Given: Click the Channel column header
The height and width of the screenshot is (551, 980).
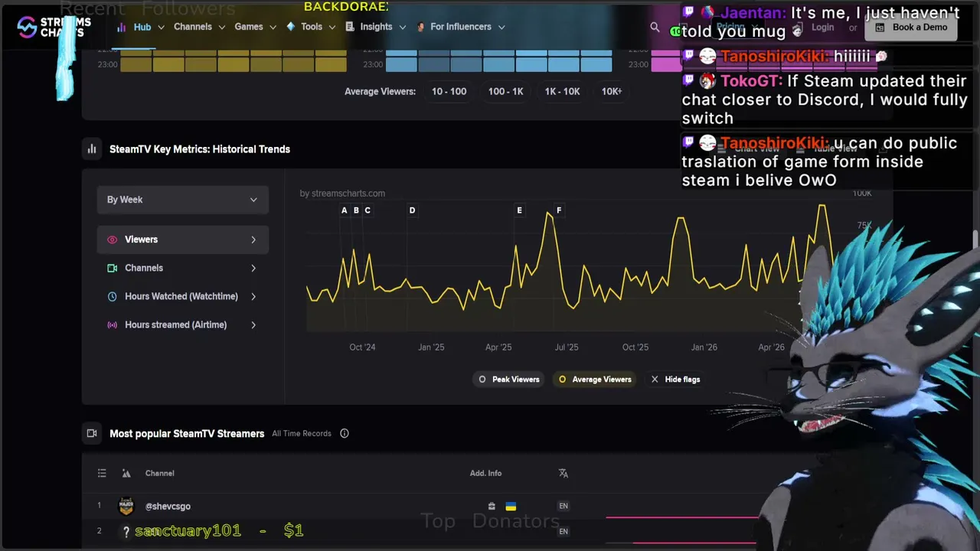Looking at the screenshot, I should 160,473.
